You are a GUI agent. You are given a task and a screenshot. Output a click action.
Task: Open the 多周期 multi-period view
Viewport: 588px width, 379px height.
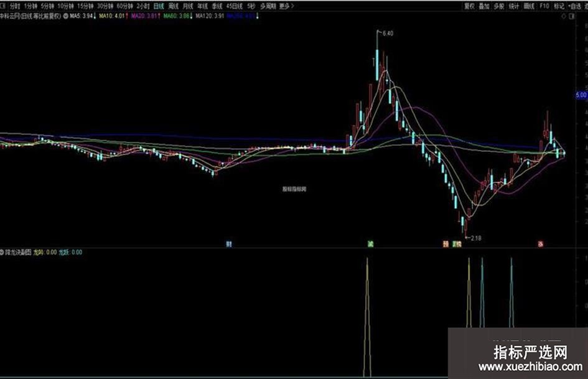[x=268, y=6]
